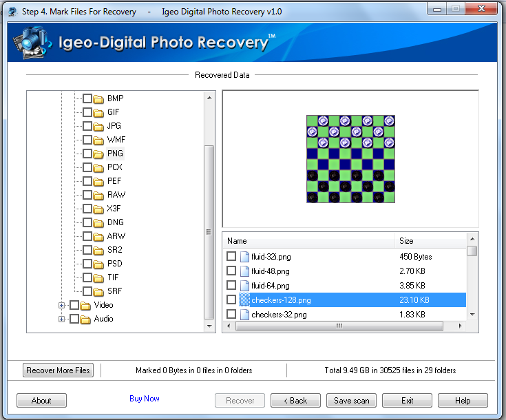This screenshot has width=506, height=420.
Task: Expand the Video tree node
Action: pyautogui.click(x=61, y=305)
